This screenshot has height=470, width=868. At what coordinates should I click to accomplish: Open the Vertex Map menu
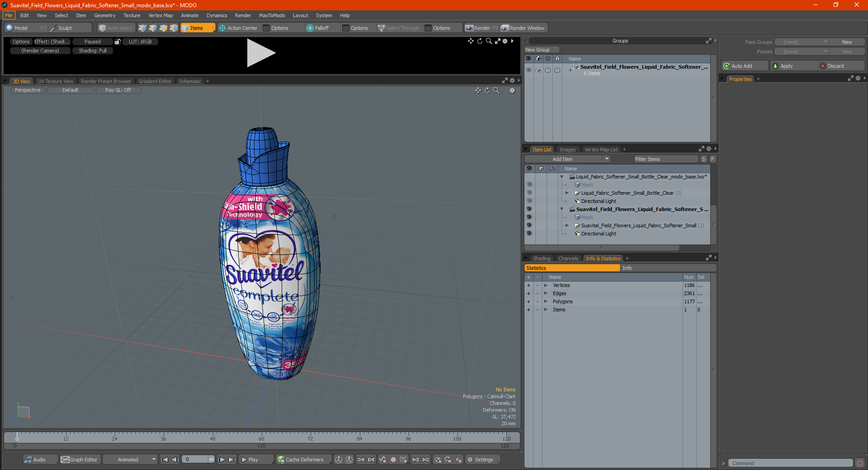[160, 15]
